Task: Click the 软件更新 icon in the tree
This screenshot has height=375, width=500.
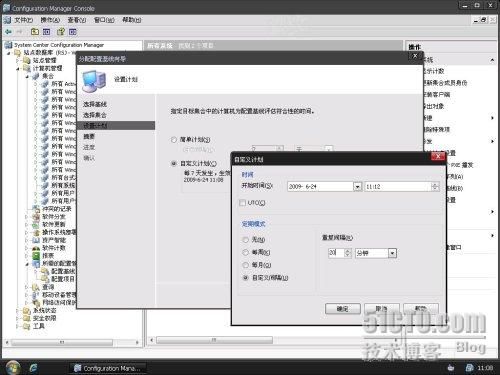Action: point(36,224)
